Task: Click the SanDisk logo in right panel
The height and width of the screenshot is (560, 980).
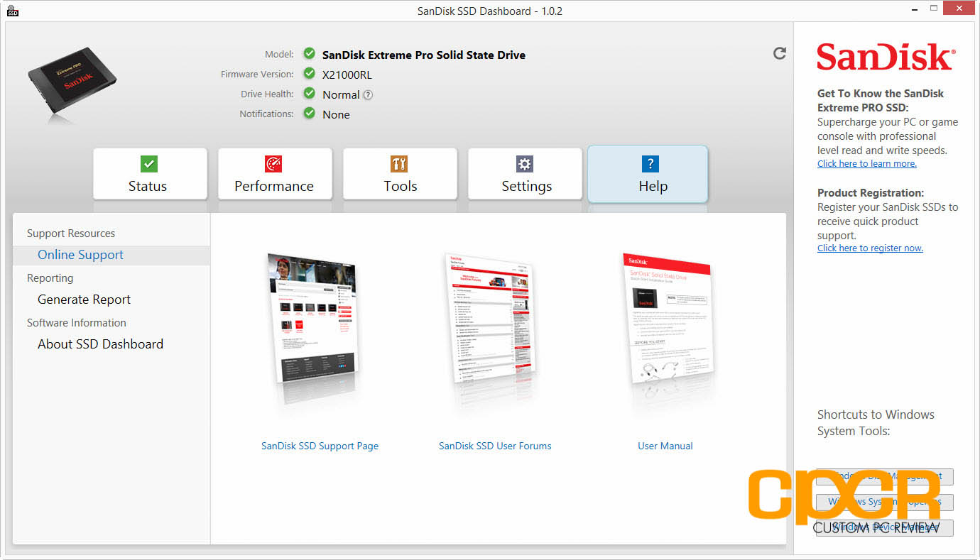Action: pyautogui.click(x=886, y=57)
